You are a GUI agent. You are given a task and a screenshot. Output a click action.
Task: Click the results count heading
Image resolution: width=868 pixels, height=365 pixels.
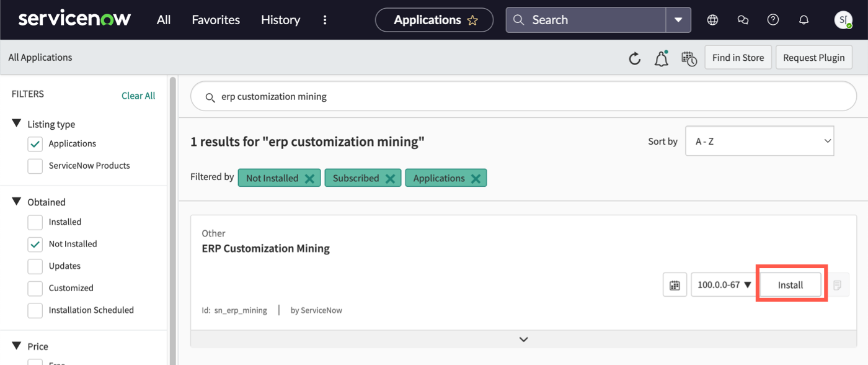[x=308, y=142]
